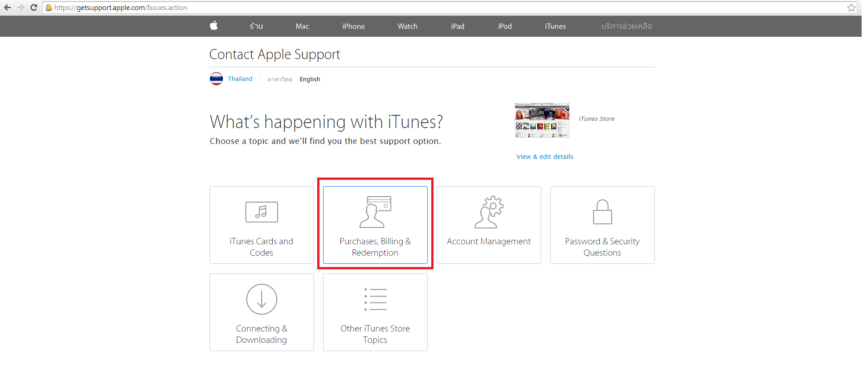Bookmark this page with the star icon
868x386 pixels.
851,7
